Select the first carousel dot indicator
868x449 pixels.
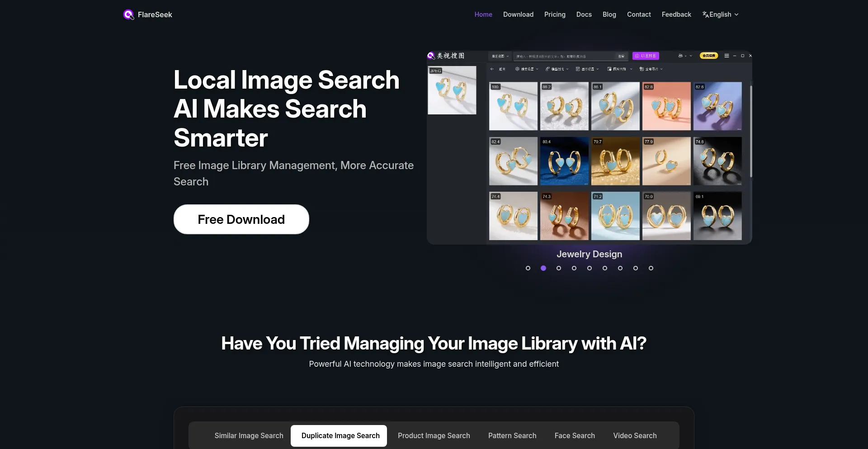pyautogui.click(x=528, y=268)
